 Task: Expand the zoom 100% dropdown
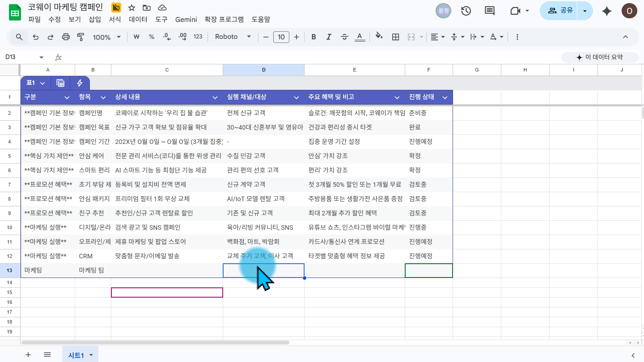tap(106, 37)
